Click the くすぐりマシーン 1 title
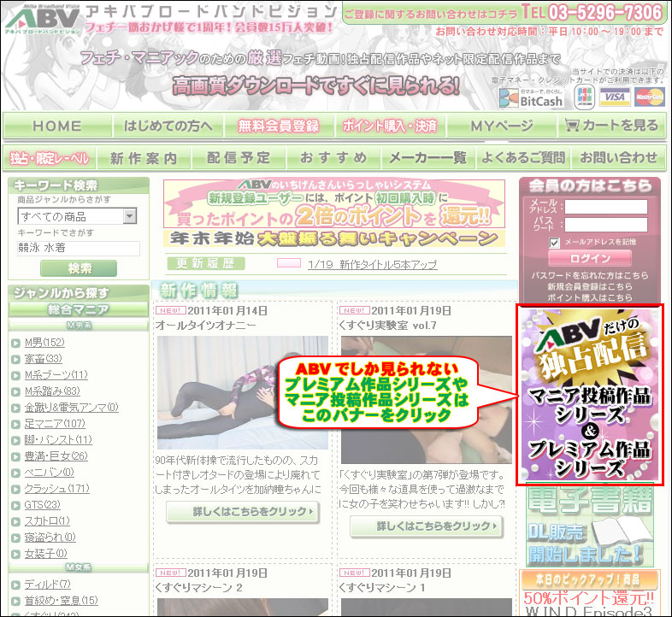 coord(382,587)
